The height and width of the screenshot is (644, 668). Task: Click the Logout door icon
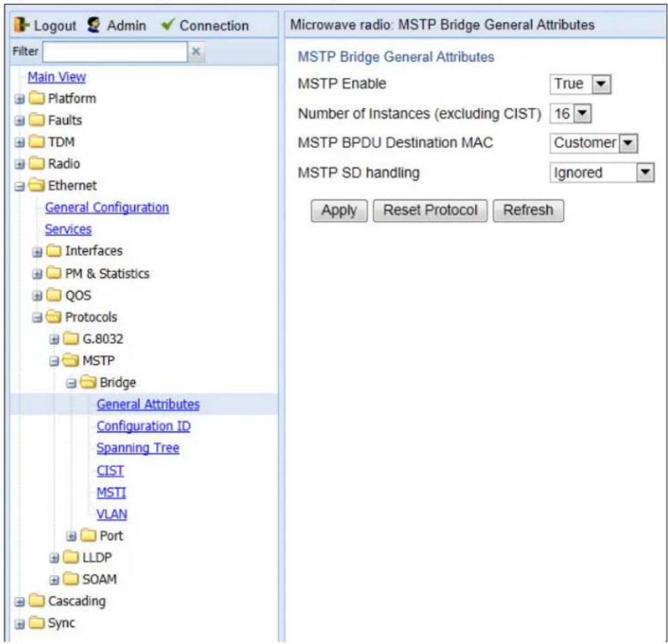pyautogui.click(x=21, y=25)
